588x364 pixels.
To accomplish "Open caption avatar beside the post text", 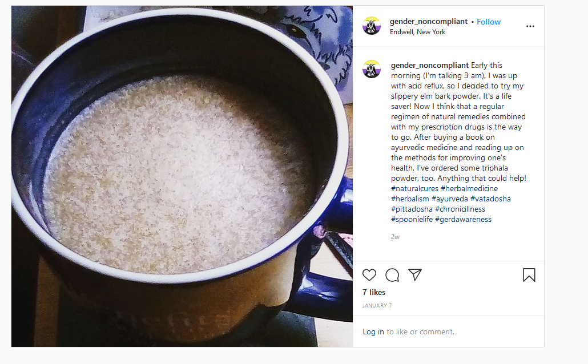I will pos(372,69).
